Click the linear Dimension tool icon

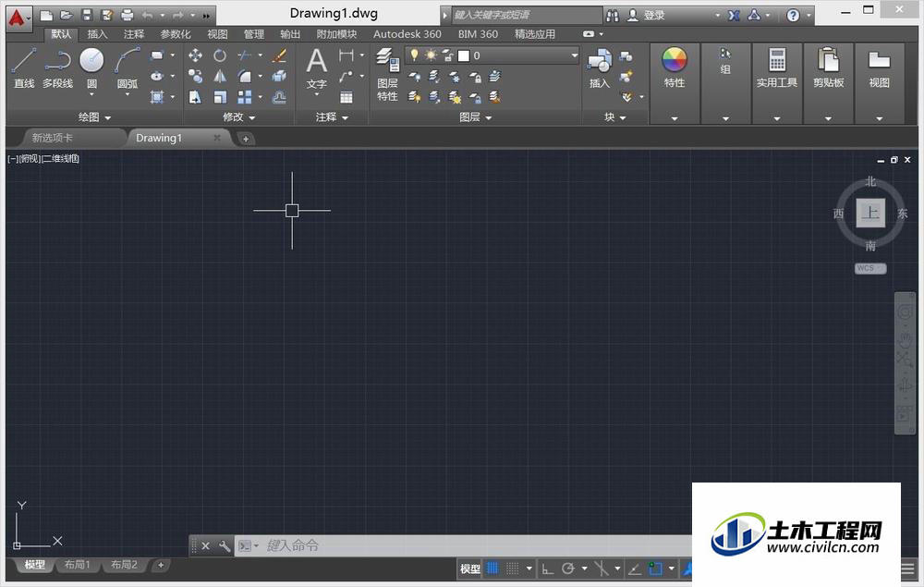tap(346, 56)
